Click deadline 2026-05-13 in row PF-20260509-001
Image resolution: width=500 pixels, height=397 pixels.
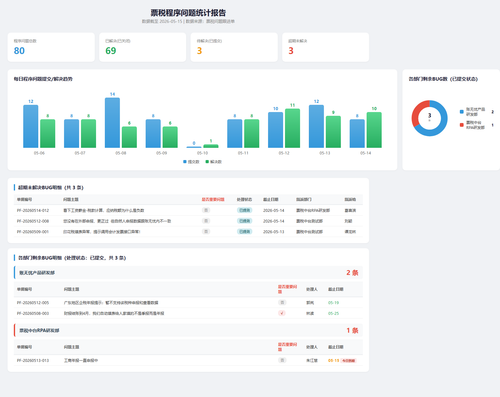pyautogui.click(x=274, y=232)
